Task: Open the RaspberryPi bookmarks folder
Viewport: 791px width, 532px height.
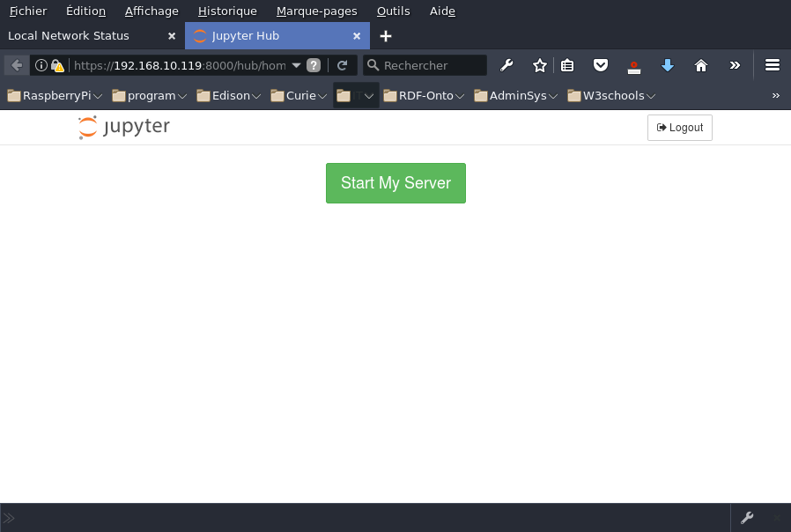Action: click(55, 95)
